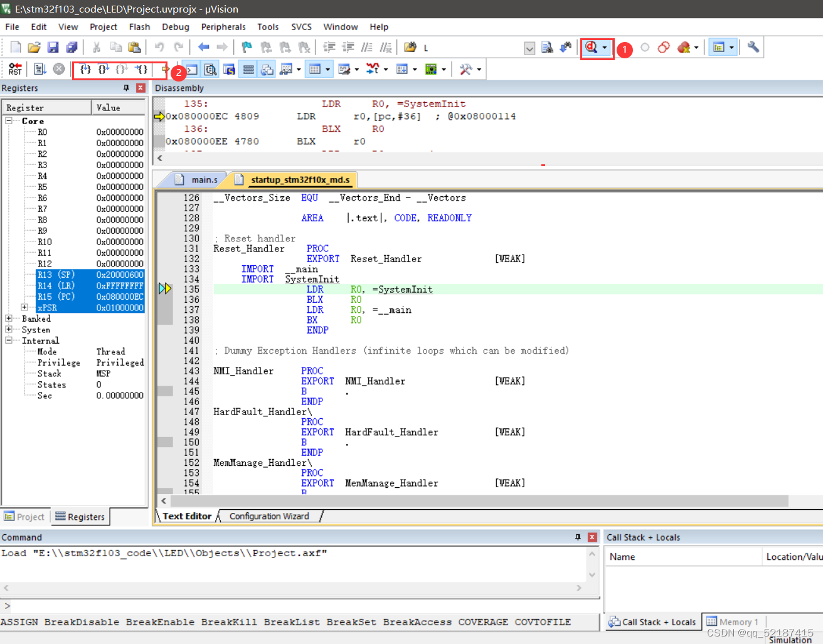Toggle the Symbols window toolbar button
The height and width of the screenshot is (644, 823).
pyautogui.click(x=229, y=69)
